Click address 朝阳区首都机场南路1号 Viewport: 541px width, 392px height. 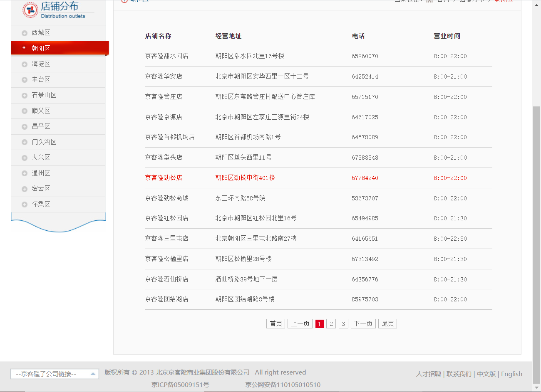(248, 137)
